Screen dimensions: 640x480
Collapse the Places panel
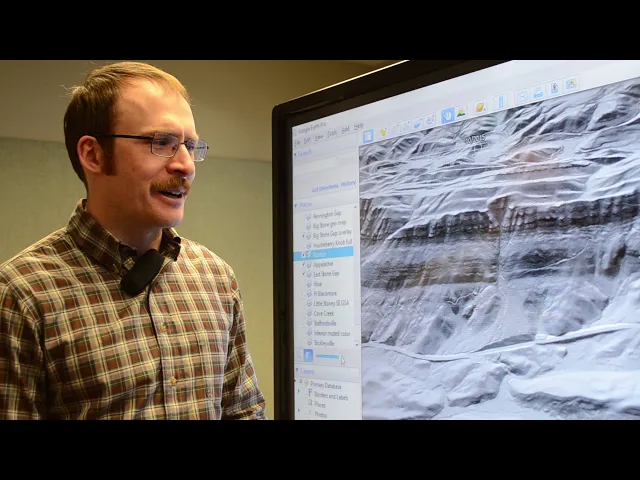click(298, 203)
